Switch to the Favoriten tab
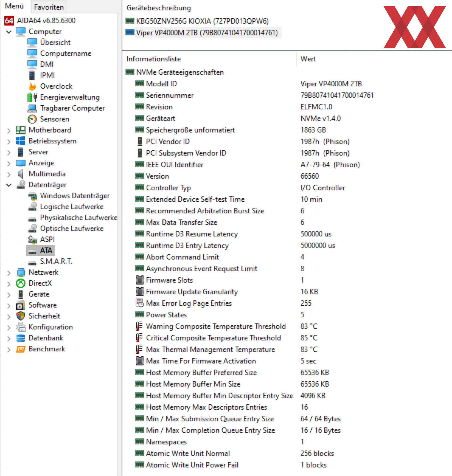This screenshot has height=476, width=452. 49,7
